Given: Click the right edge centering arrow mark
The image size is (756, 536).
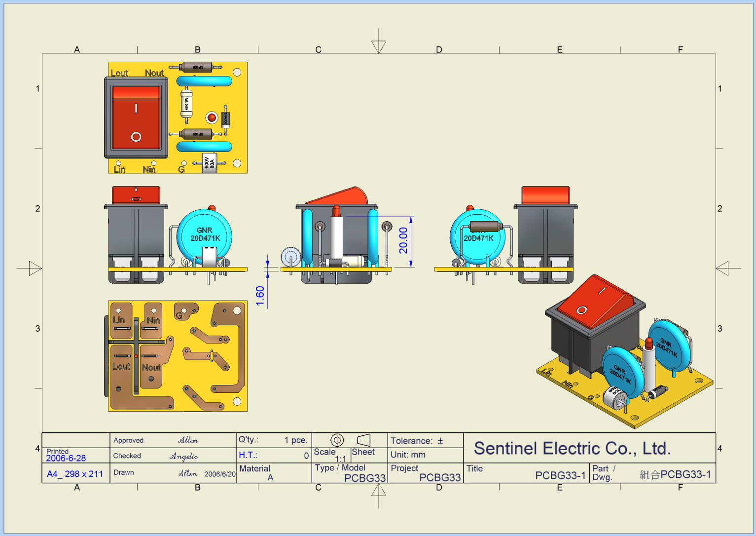Looking at the screenshot, I should (723, 268).
